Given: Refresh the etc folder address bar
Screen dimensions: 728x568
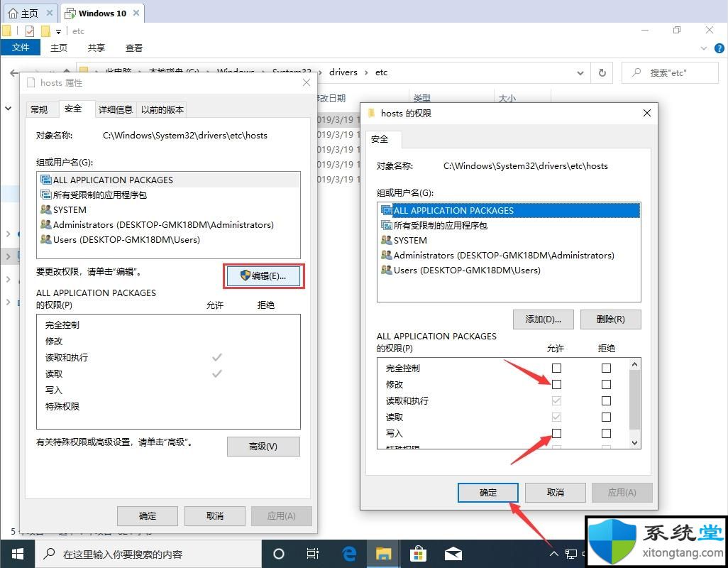Looking at the screenshot, I should pos(602,72).
